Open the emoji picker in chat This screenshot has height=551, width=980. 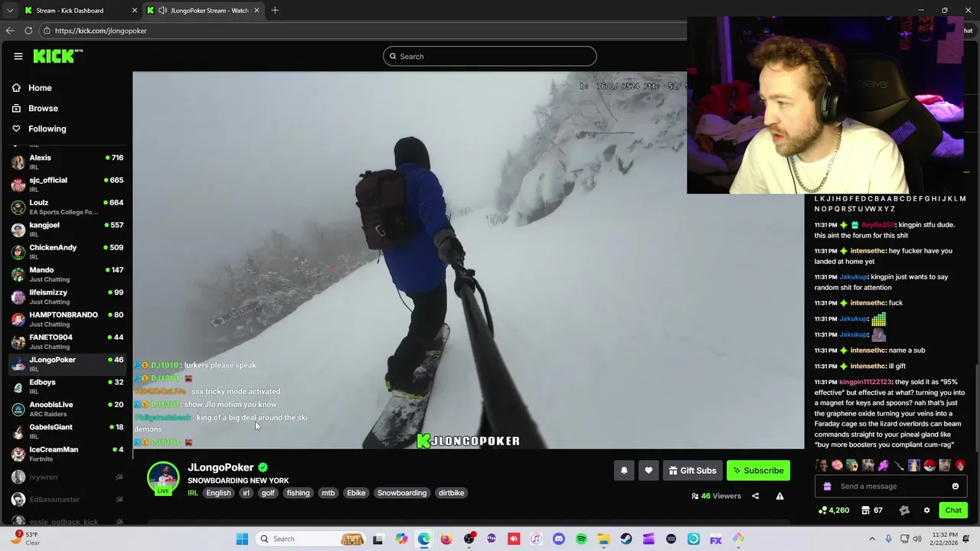(x=955, y=486)
